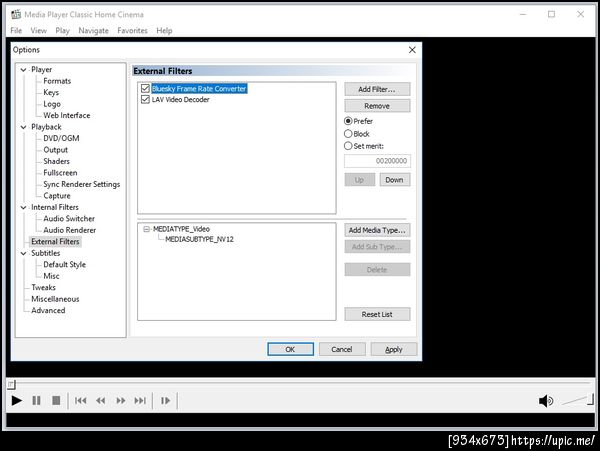Select the Prefer radio button
Viewport: 600px width, 451px height.
pyautogui.click(x=348, y=121)
